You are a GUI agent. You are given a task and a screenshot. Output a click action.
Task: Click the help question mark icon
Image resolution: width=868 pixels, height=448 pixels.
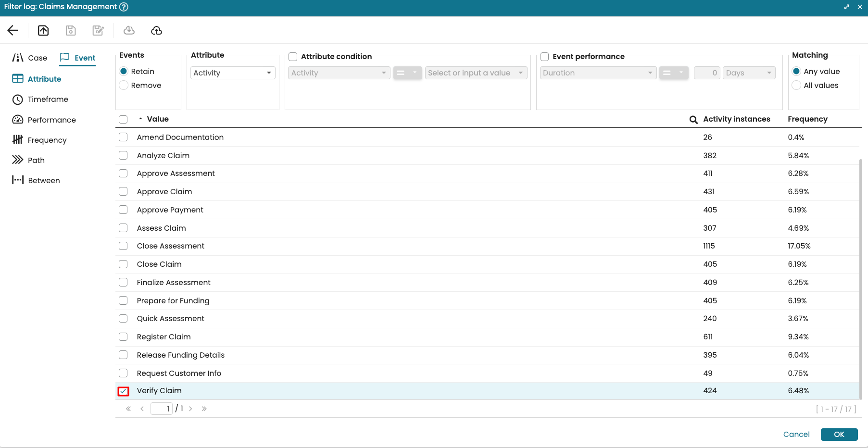point(124,7)
